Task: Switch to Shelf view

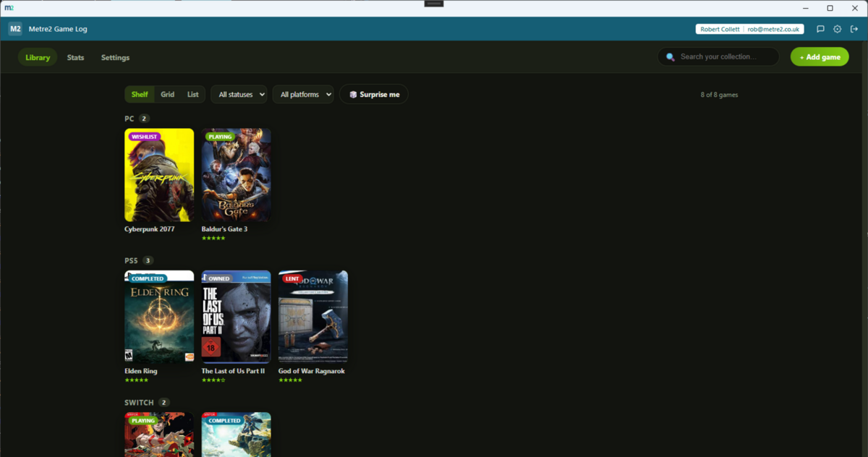Action: pos(140,94)
